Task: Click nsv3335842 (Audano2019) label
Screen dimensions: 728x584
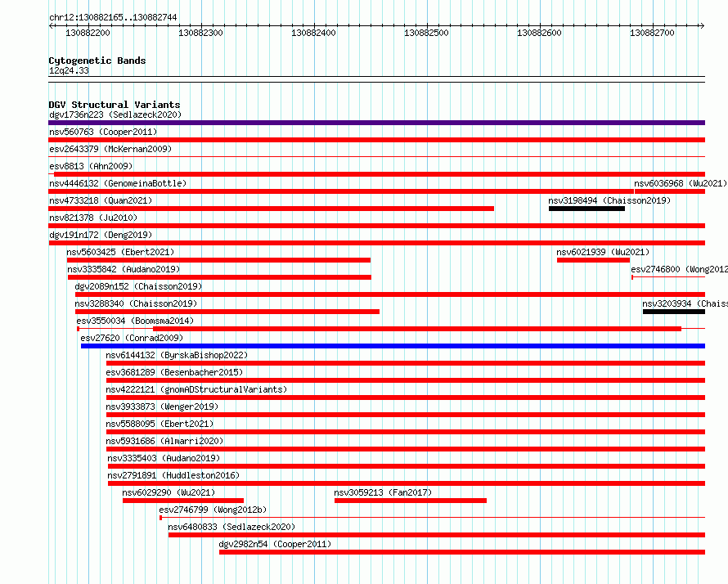Action: (124, 269)
